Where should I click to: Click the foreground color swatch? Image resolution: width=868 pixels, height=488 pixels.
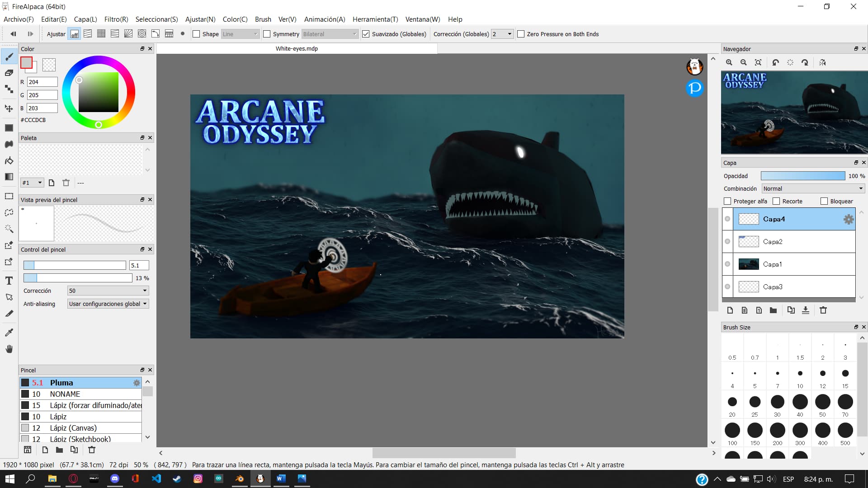pos(26,63)
